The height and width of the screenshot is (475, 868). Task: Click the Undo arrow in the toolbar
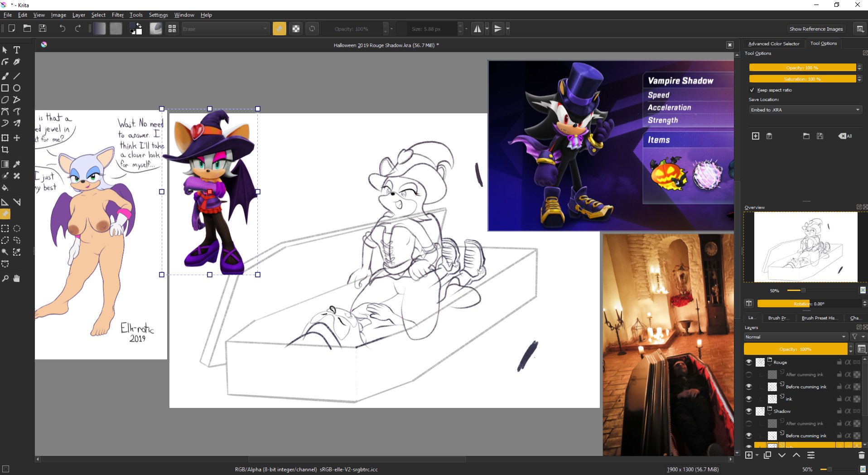62,29
